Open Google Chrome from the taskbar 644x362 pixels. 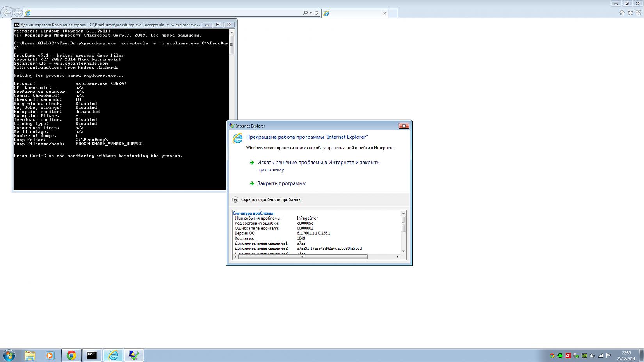pos(71,355)
